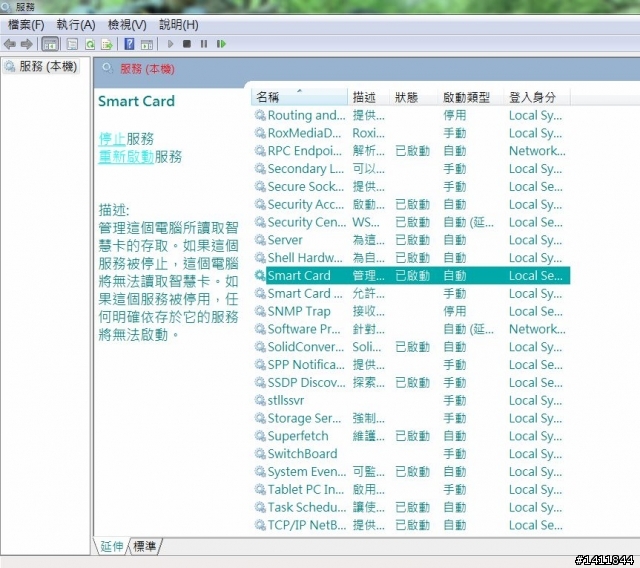Sort by the 名稱 column header
This screenshot has height=568, width=640.
299,97
